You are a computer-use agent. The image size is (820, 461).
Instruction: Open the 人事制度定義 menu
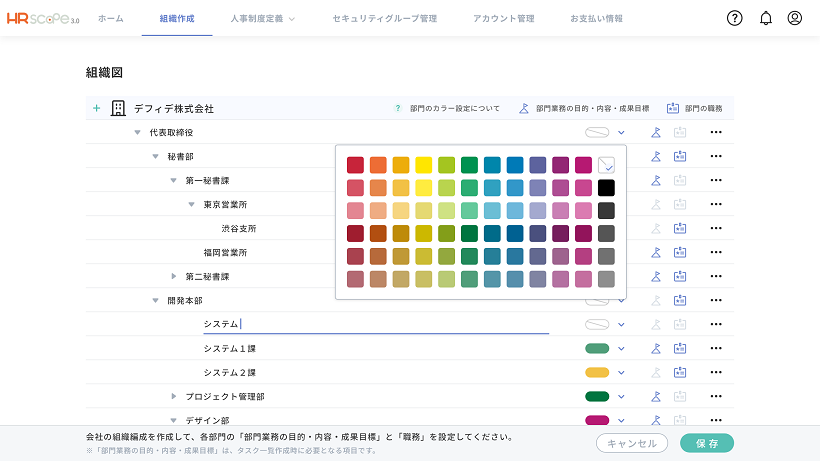tap(263, 18)
